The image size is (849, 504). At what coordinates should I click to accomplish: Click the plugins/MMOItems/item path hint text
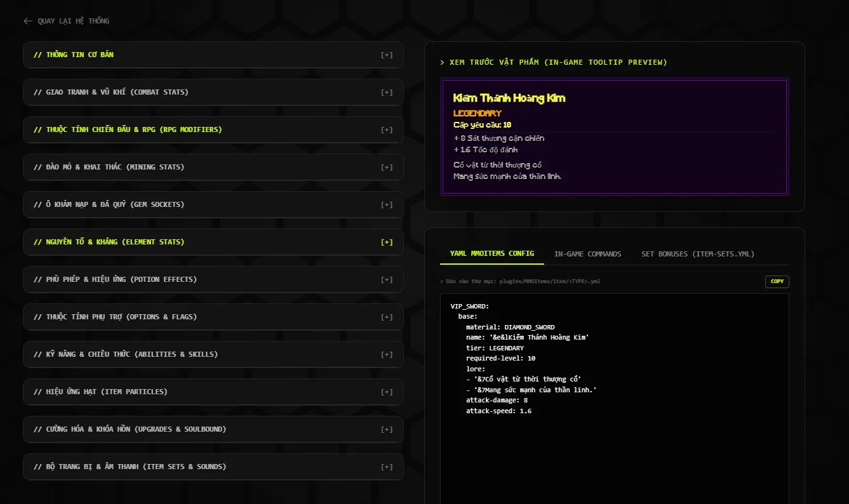[519, 281]
